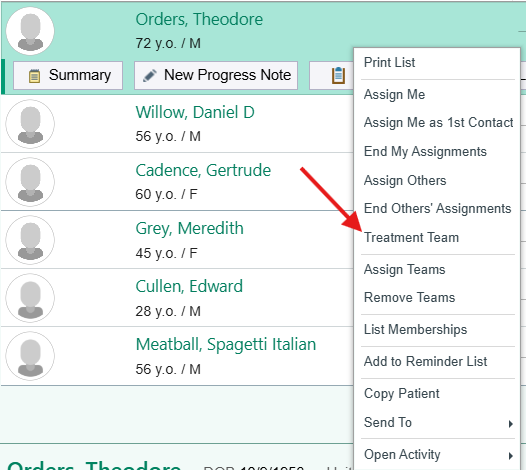Viewport: 526px width, 470px height.
Task: Click the pencil icon in New Progress Note
Action: pos(149,75)
